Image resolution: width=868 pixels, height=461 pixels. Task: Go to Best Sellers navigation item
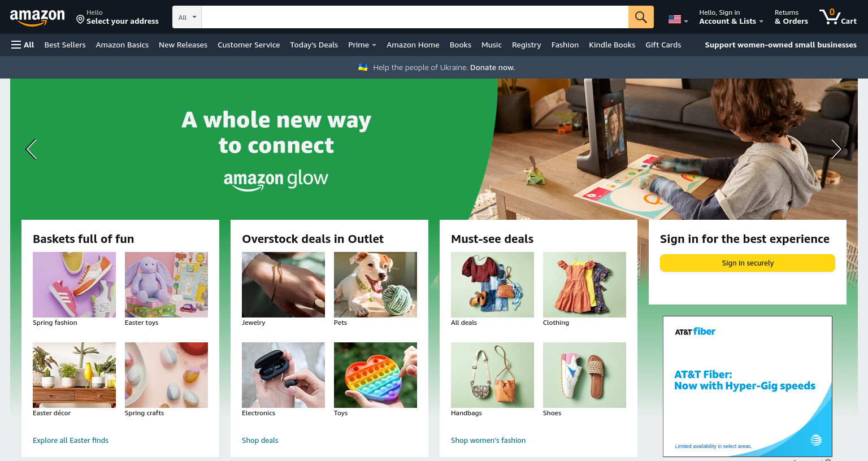coord(65,45)
